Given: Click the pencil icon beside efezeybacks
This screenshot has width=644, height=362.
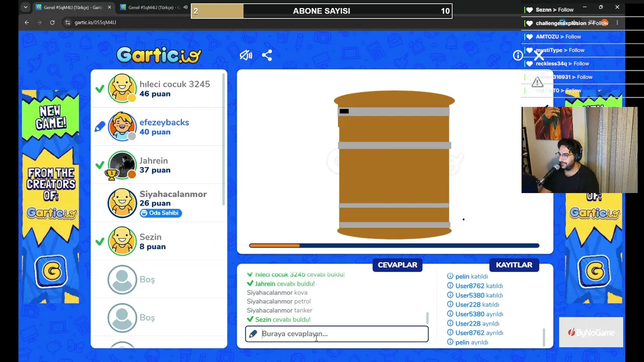Looking at the screenshot, I should click(100, 127).
